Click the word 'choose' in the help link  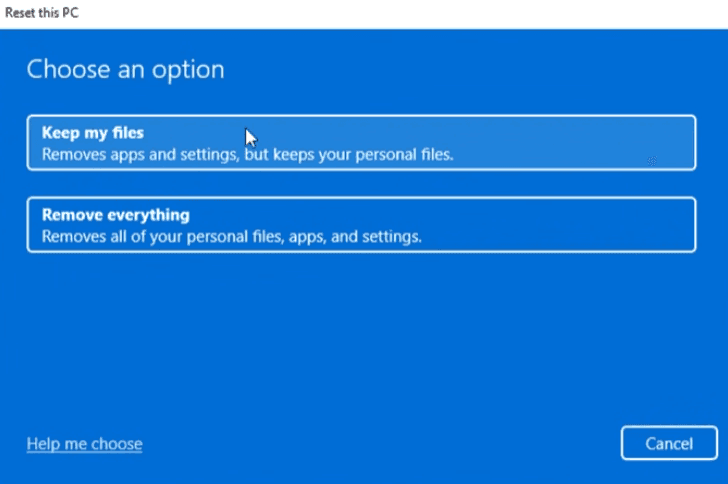[117, 444]
